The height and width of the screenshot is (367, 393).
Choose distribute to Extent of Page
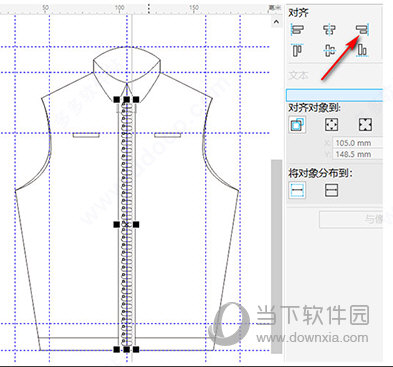[x=331, y=190]
